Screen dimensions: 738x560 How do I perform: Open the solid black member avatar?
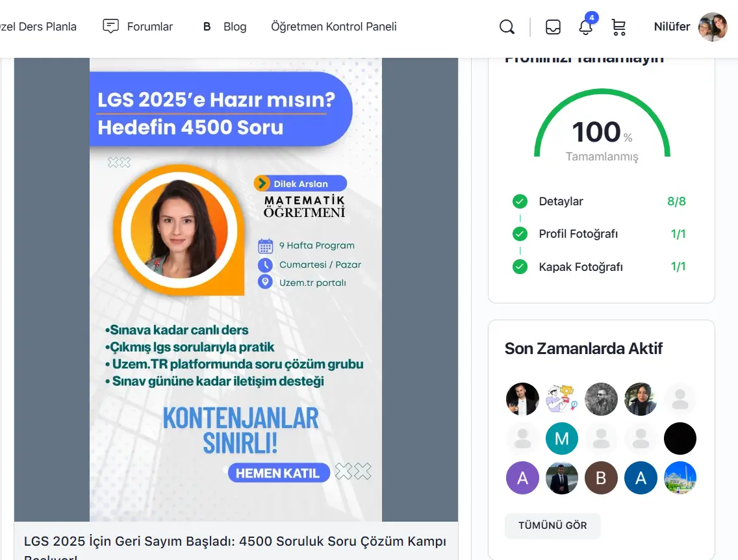[680, 439]
